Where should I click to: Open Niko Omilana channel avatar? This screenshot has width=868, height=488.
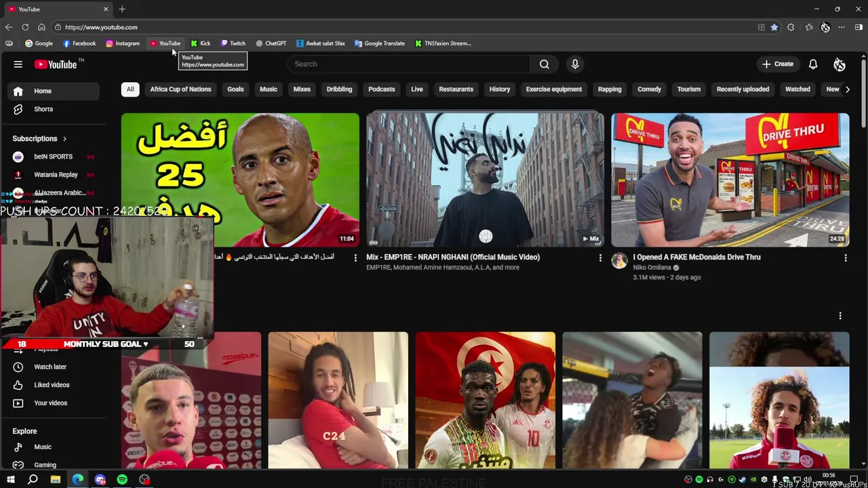(619, 260)
